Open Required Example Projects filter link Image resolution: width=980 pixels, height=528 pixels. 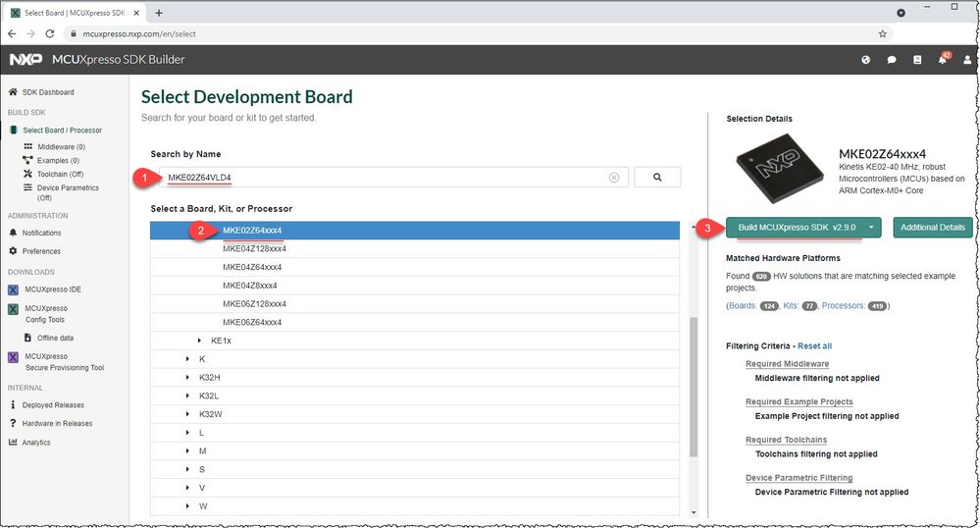(x=799, y=401)
